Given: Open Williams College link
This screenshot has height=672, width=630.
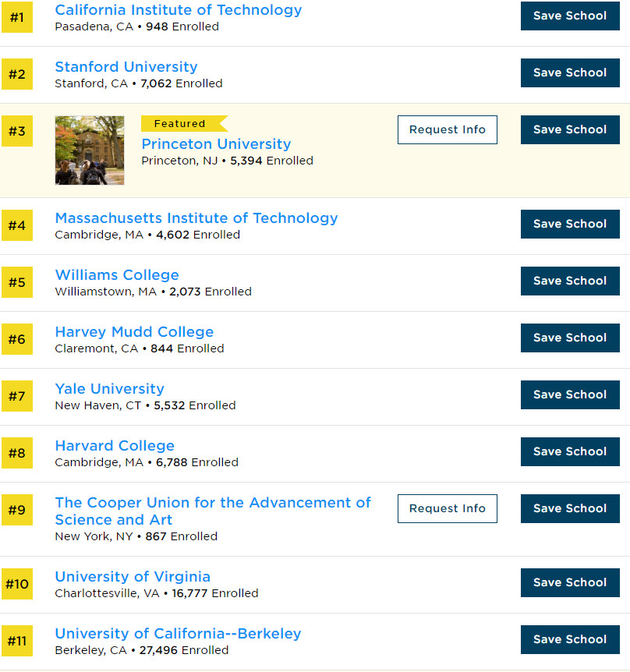Looking at the screenshot, I should (x=117, y=275).
